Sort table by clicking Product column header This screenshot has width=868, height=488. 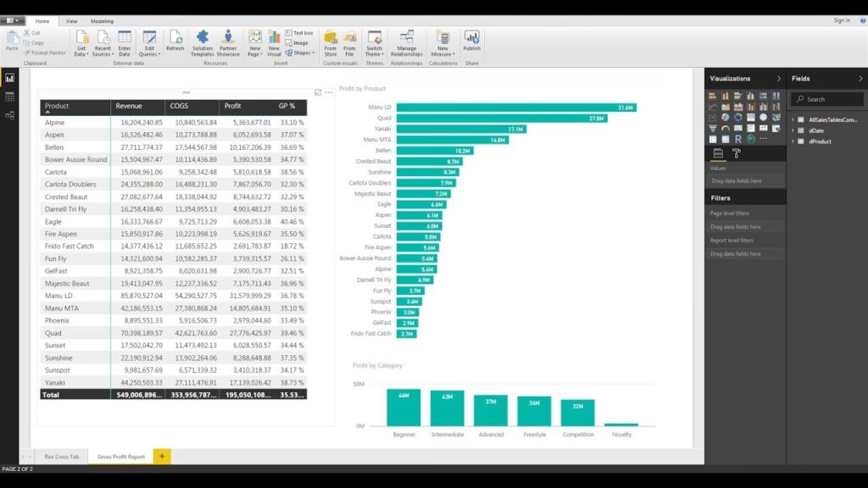point(57,106)
